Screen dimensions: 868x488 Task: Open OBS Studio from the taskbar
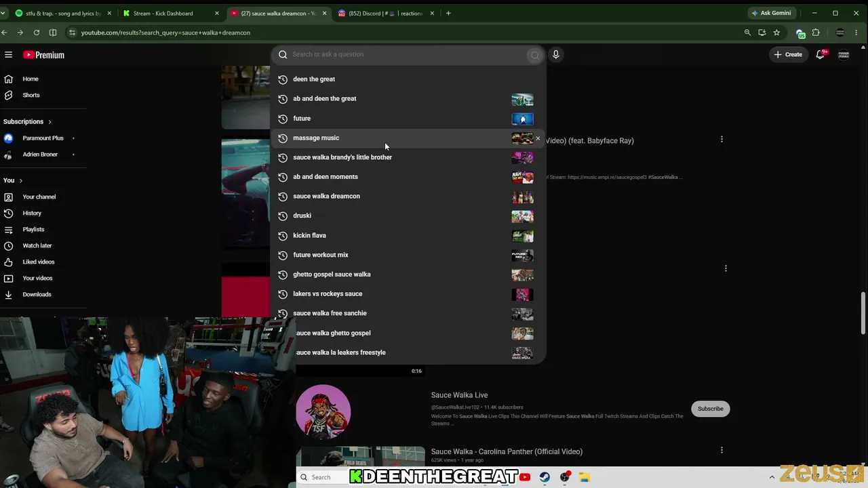565,477
